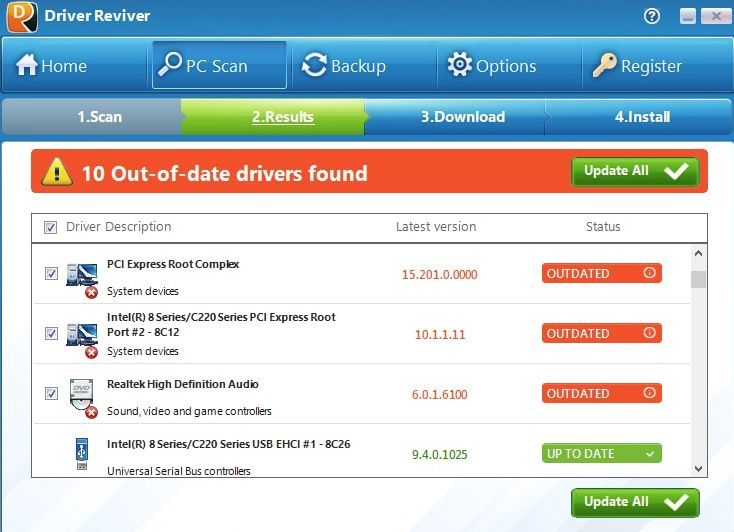734x532 pixels.
Task: Select the 2.Results step
Action: click(273, 117)
